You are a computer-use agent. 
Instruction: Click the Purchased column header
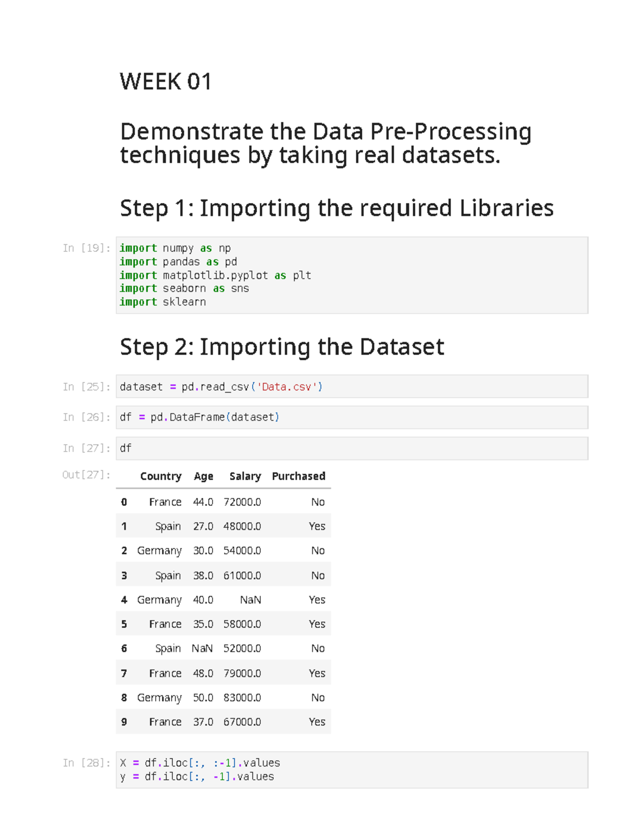(x=298, y=476)
